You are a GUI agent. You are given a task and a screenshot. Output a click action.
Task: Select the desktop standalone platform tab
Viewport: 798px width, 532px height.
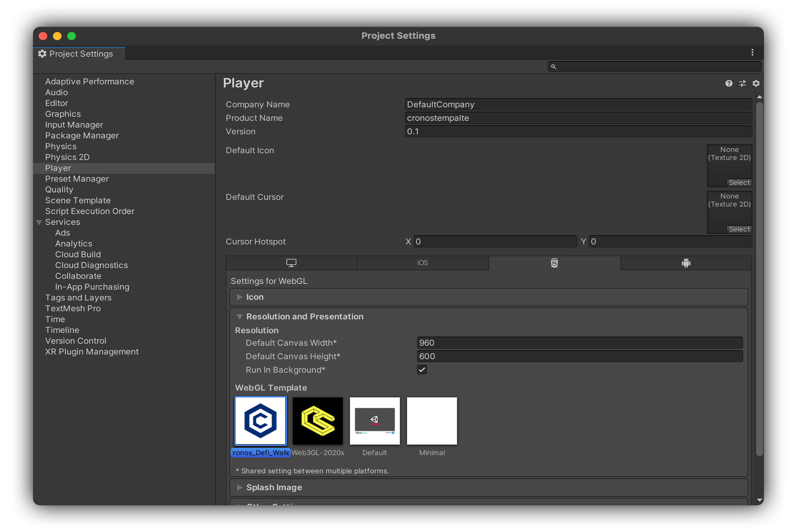click(x=291, y=263)
